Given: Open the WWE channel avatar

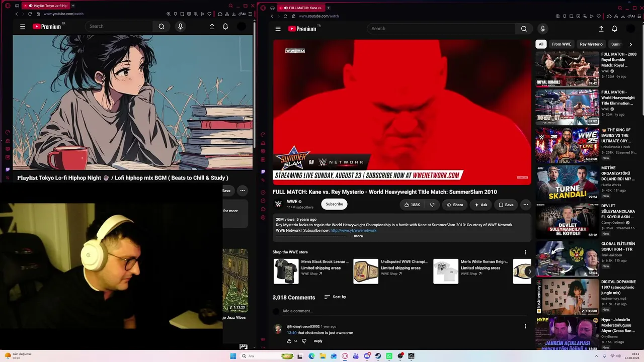Looking at the screenshot, I should tap(278, 204).
